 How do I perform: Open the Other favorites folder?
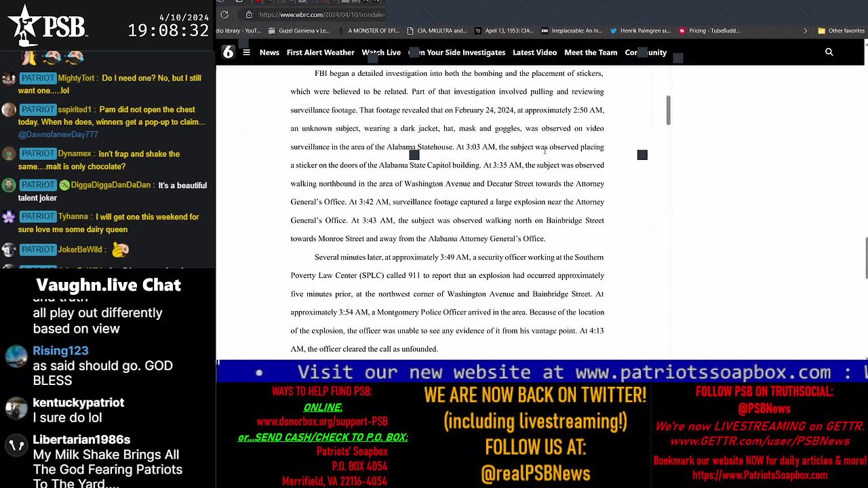coord(841,30)
